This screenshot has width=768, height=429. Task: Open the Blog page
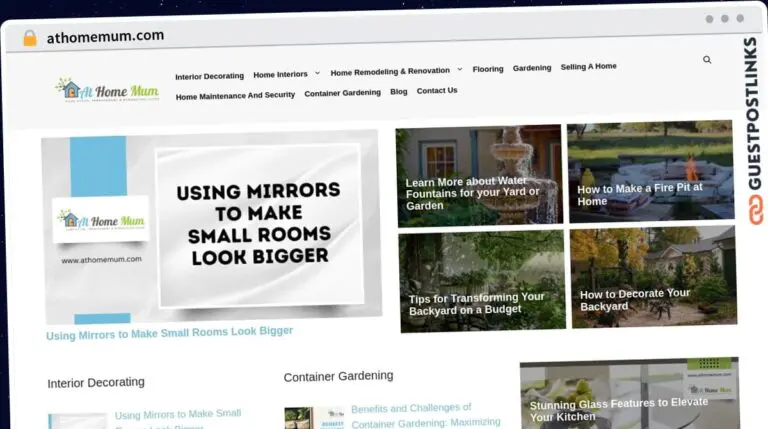(x=398, y=91)
